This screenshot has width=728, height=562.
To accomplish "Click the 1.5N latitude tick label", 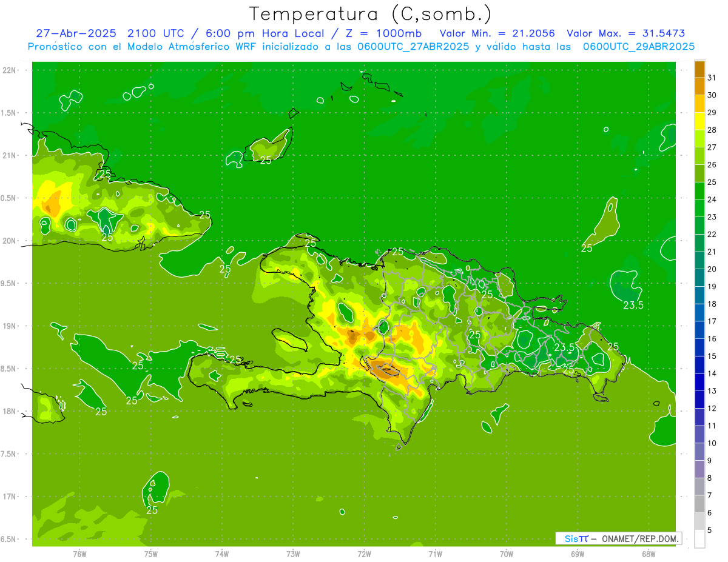I will 9,113.
